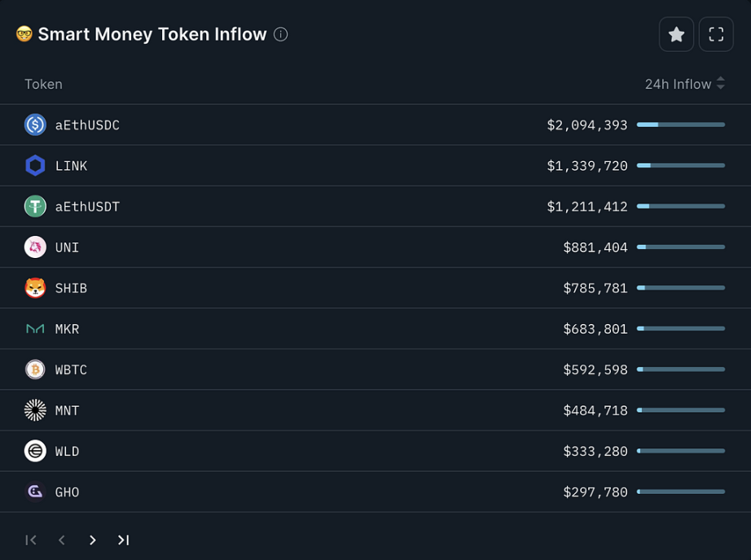
Task: Click the Token column header
Action: pyautogui.click(x=44, y=84)
